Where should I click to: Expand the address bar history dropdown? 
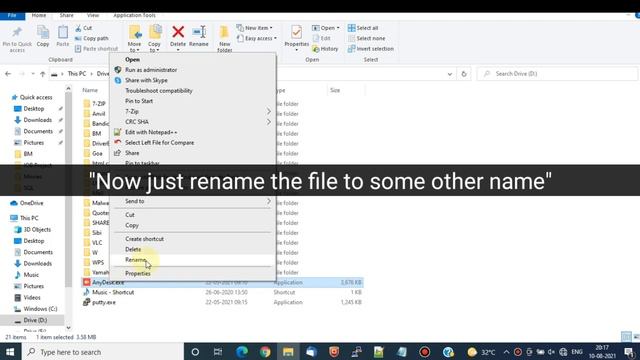(x=449, y=74)
